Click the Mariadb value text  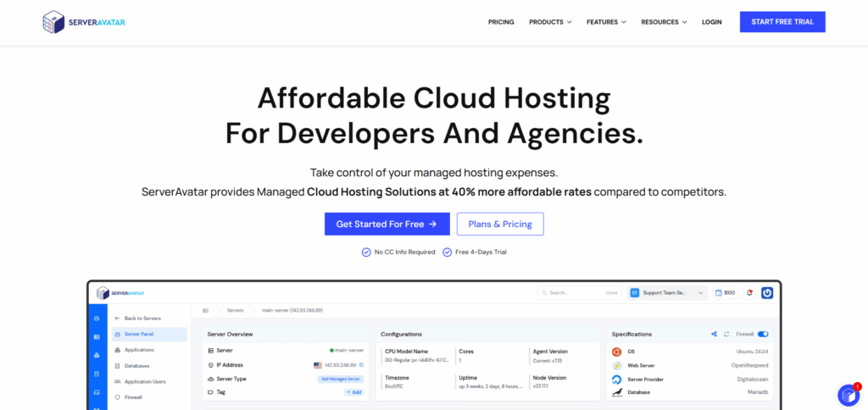[758, 392]
